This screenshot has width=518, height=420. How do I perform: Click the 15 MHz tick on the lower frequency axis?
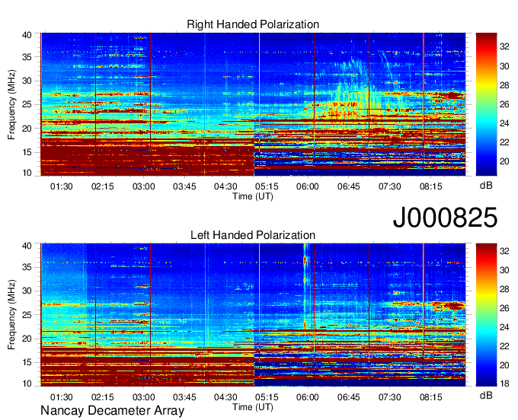point(27,363)
